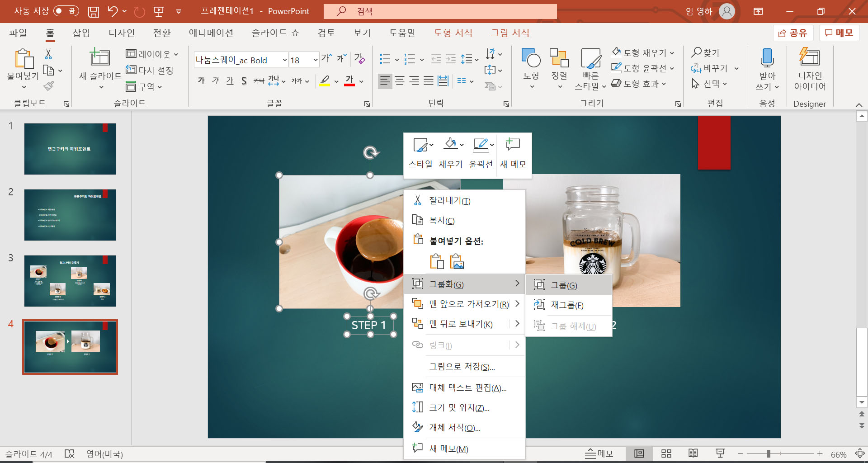The height and width of the screenshot is (463, 868).
Task: Click paste with destination theme icon in context menu
Action: coord(437,261)
